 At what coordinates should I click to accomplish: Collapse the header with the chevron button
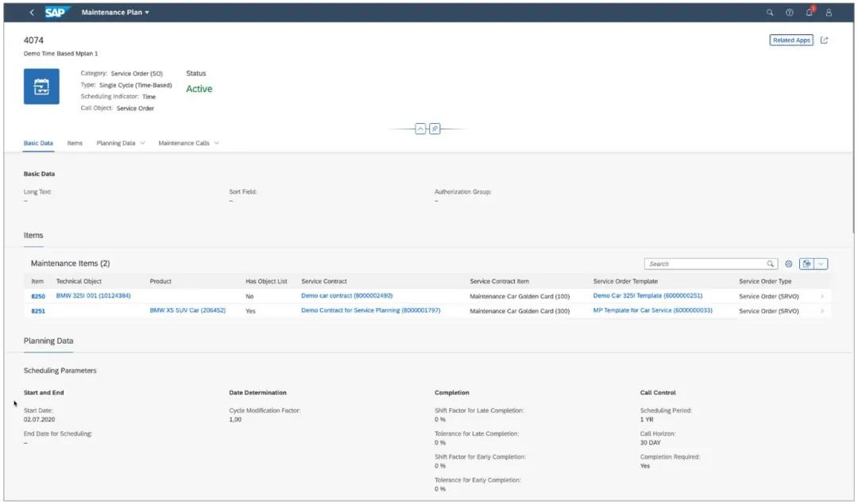coord(421,129)
